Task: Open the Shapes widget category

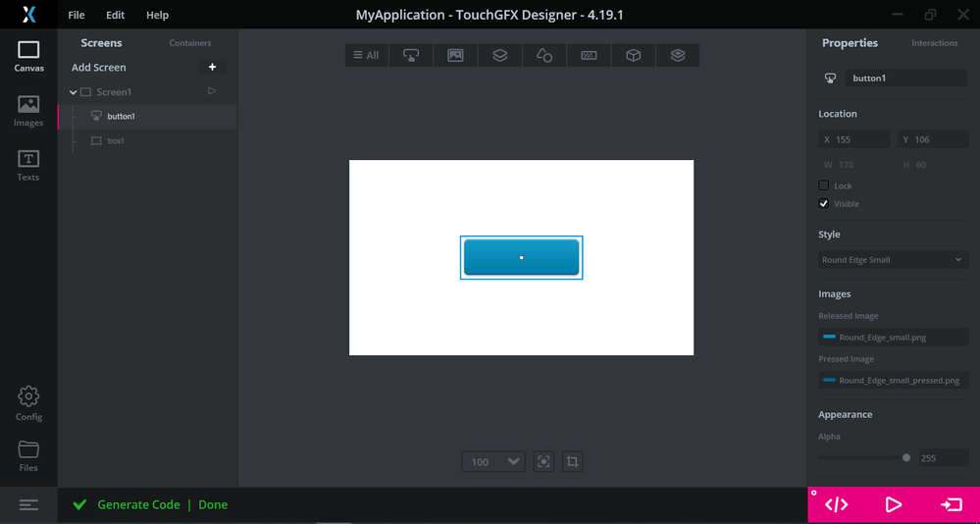Action: pos(543,55)
